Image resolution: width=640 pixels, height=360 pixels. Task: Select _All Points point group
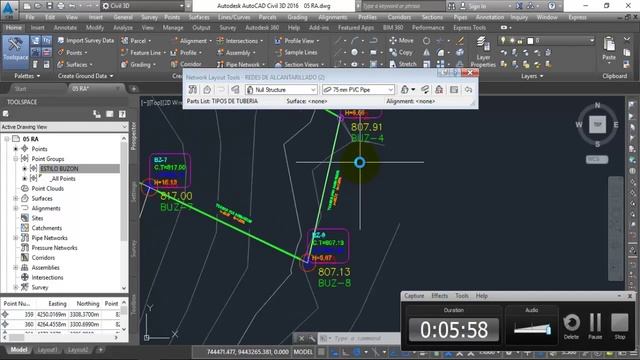63,179
